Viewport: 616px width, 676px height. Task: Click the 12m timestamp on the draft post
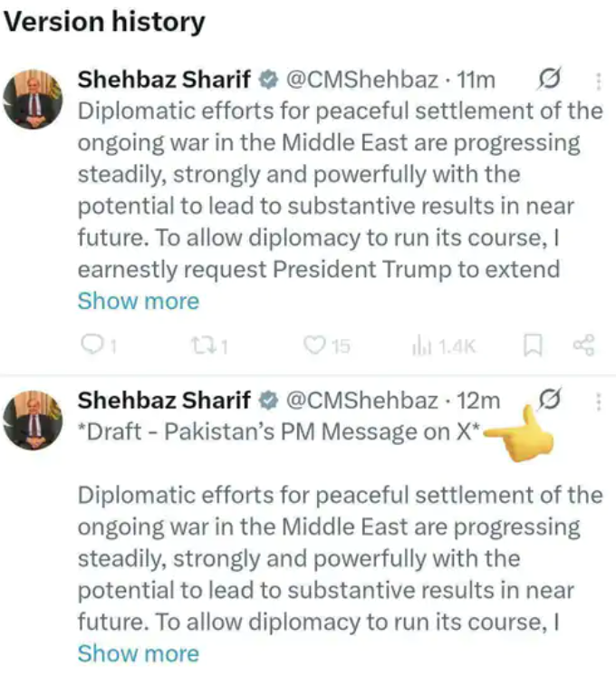point(478,399)
